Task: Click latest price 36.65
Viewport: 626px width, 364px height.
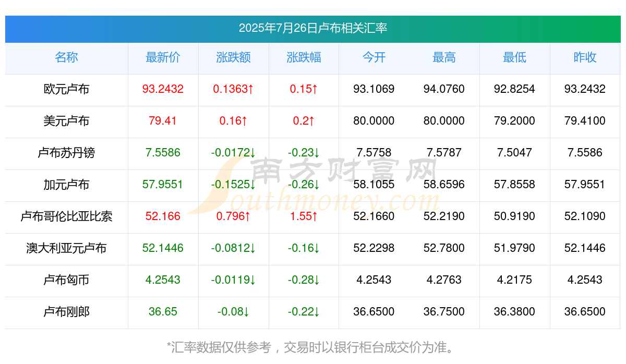Action: click(163, 312)
